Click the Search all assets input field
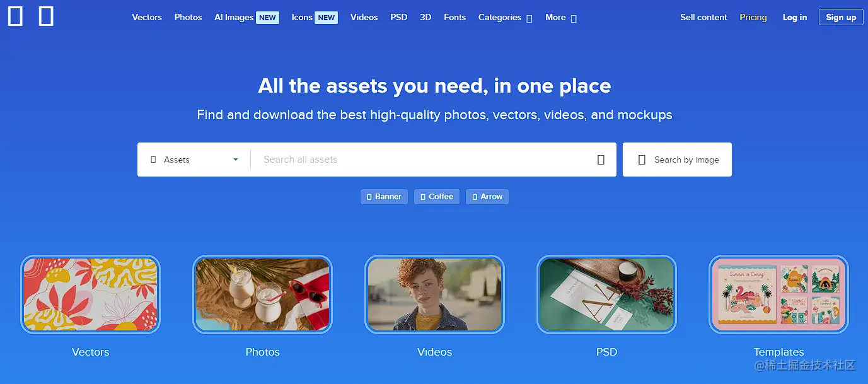868x384 pixels. (422, 160)
